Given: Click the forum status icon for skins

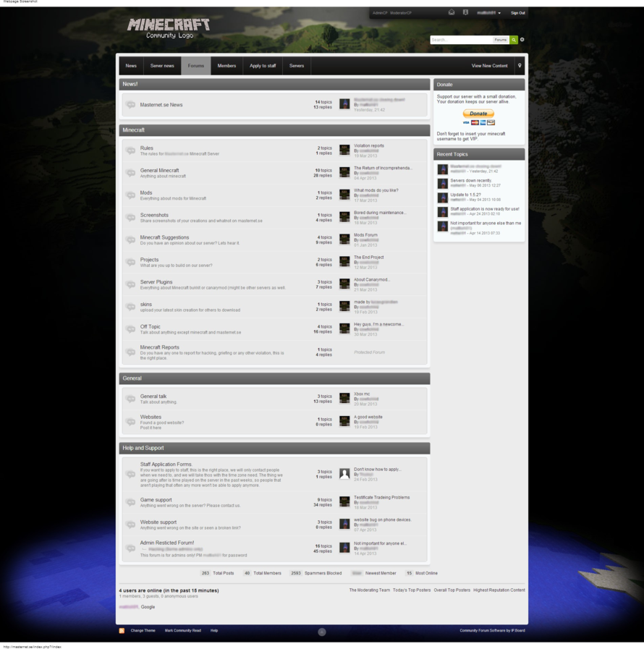Looking at the screenshot, I should [x=131, y=307].
